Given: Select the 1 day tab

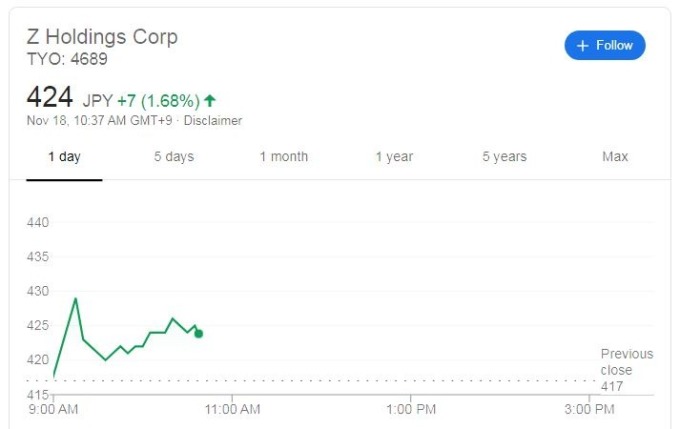Looking at the screenshot, I should click(x=64, y=156).
